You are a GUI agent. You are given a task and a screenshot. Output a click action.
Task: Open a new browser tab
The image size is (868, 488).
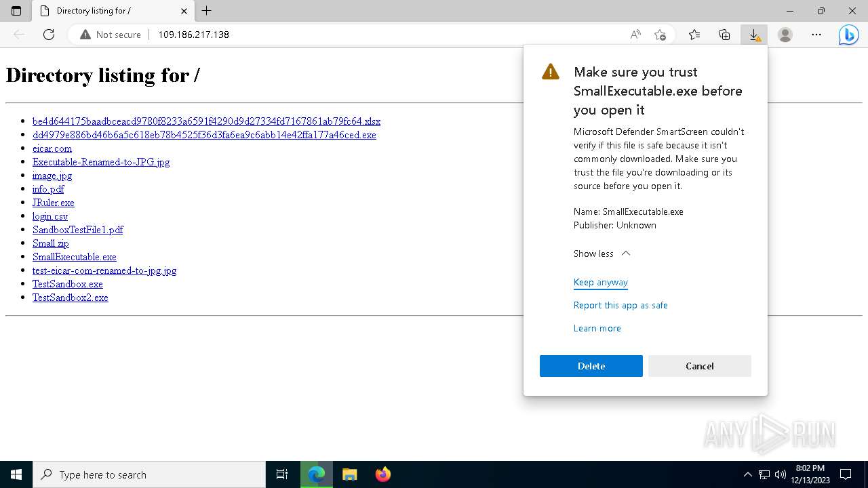207,11
